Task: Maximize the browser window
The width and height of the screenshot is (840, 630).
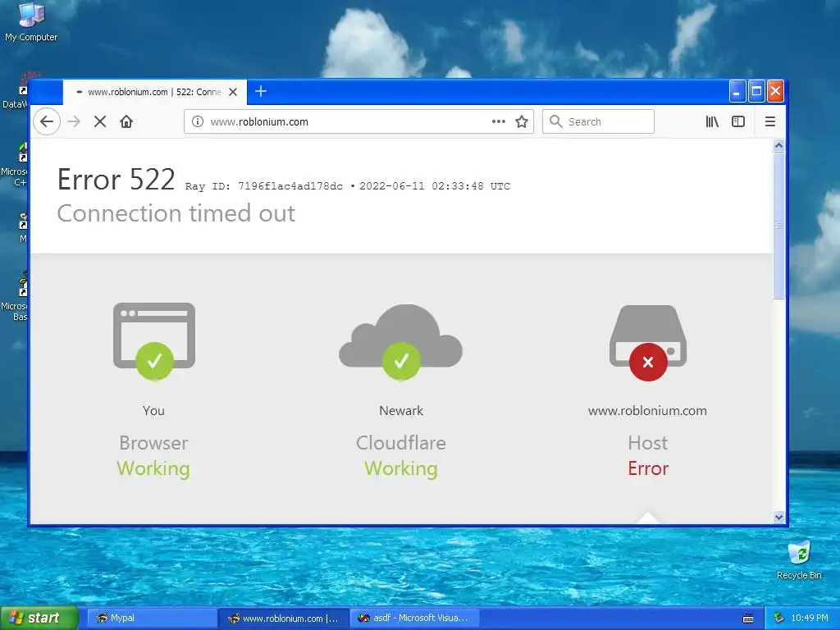Action: [x=756, y=92]
